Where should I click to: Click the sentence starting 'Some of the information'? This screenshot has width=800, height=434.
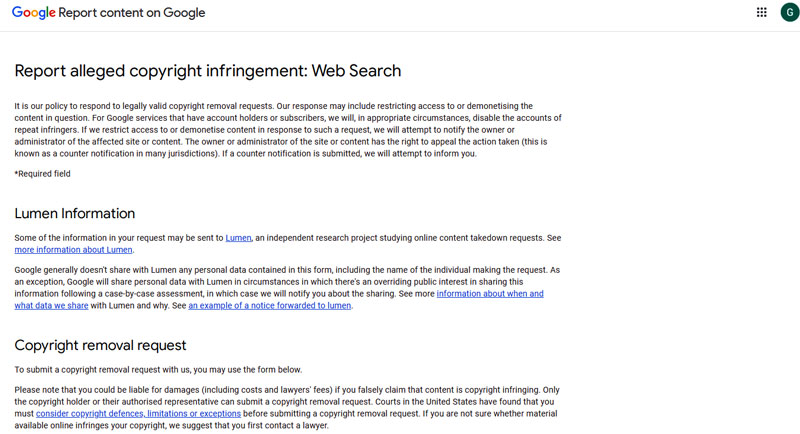pos(288,244)
